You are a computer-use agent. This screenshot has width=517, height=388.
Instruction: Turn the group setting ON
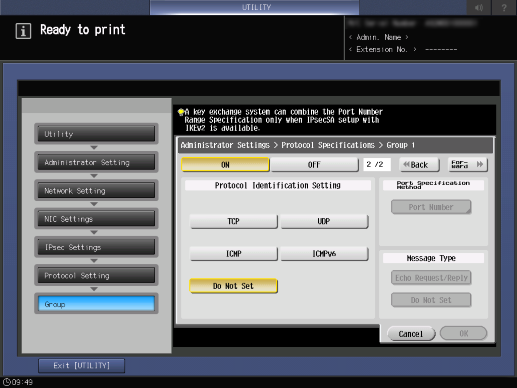(x=225, y=165)
